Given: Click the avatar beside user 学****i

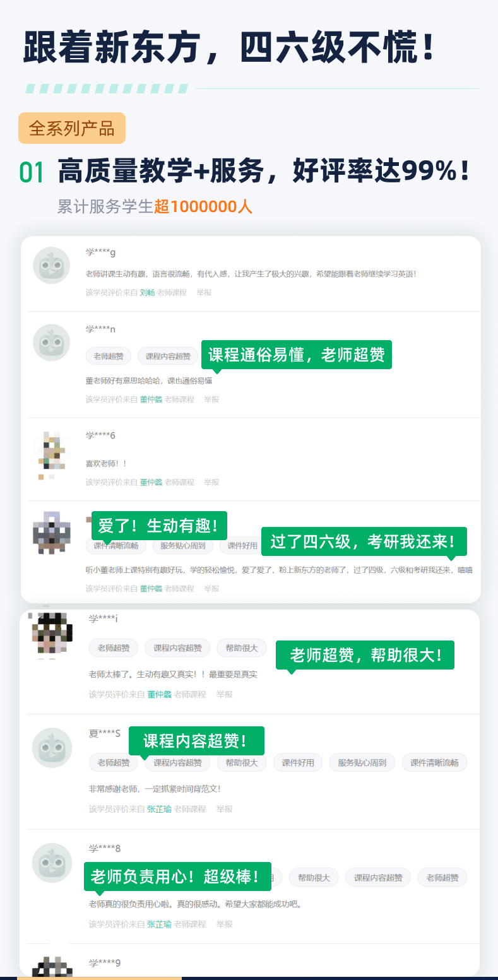Looking at the screenshot, I should (x=51, y=635).
